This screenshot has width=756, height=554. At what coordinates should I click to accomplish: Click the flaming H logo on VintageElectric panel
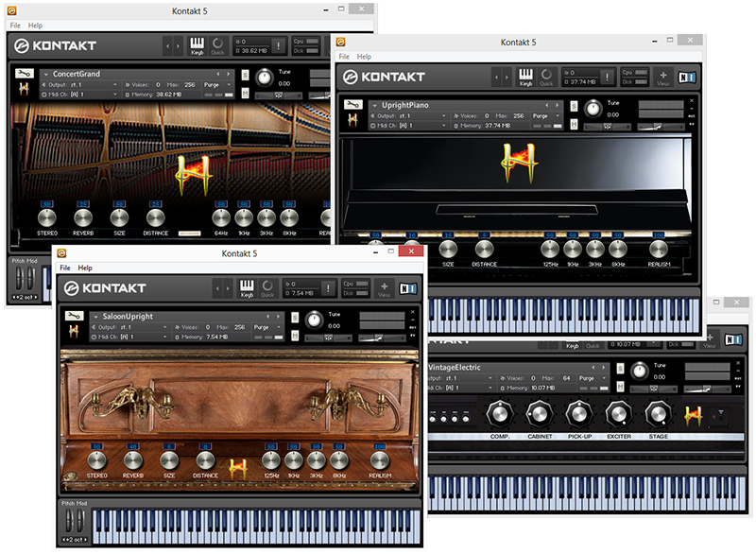[693, 416]
